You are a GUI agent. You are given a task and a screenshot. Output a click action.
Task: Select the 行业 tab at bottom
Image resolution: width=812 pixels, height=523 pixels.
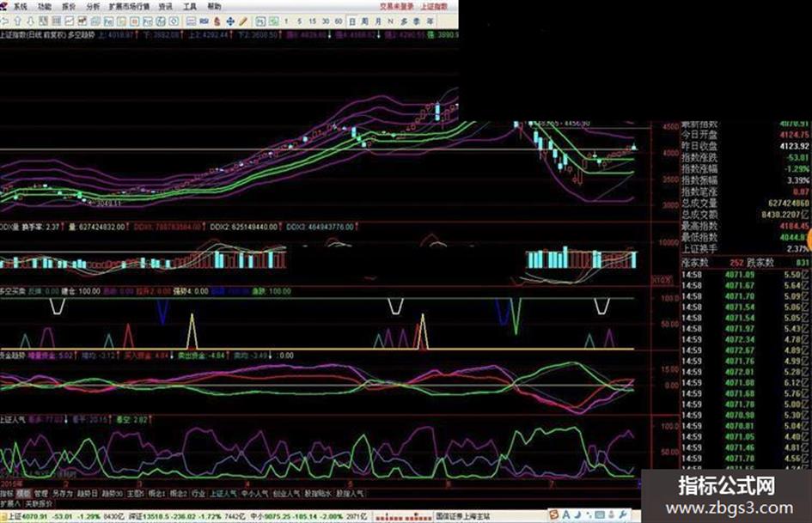[198, 494]
